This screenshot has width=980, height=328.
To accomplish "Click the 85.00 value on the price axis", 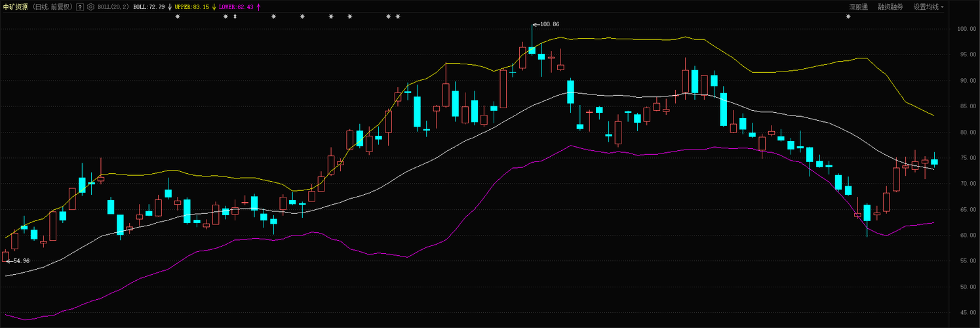I will (968, 106).
